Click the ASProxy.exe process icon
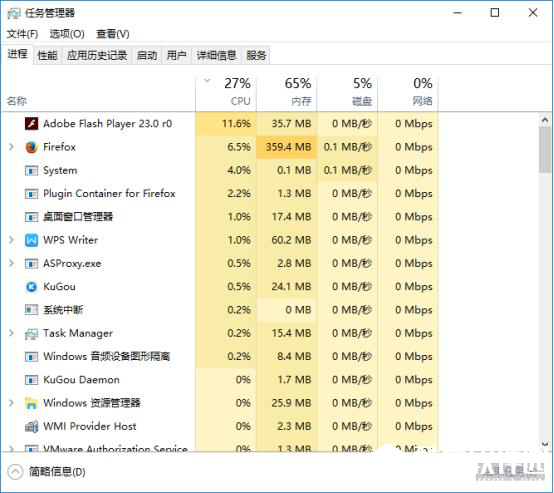The height and width of the screenshot is (493, 554). [31, 264]
